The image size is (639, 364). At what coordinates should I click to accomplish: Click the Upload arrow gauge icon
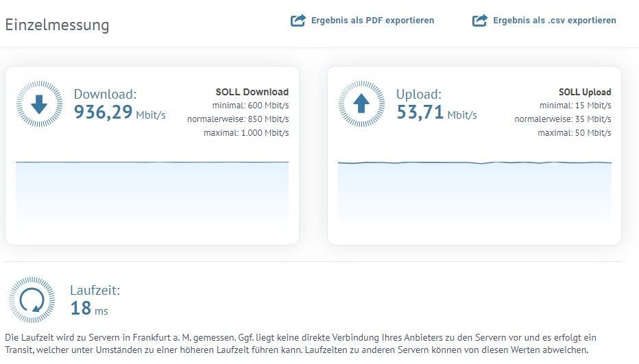[x=361, y=104]
